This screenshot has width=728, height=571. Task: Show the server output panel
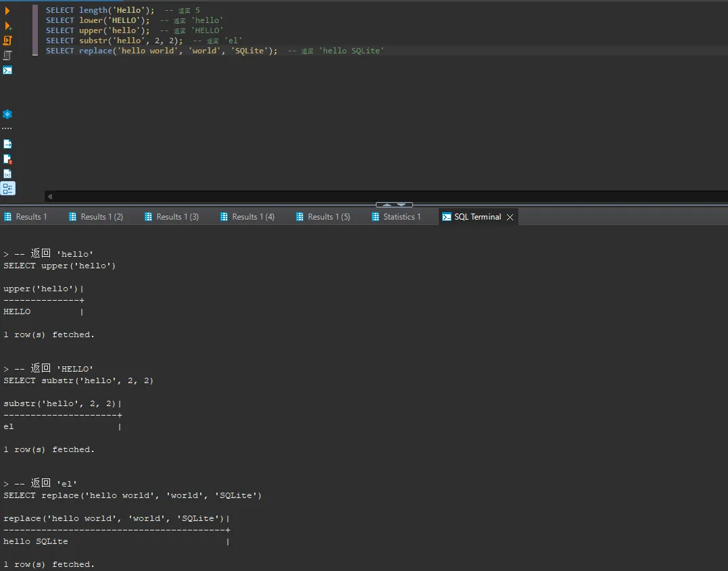tap(7, 144)
